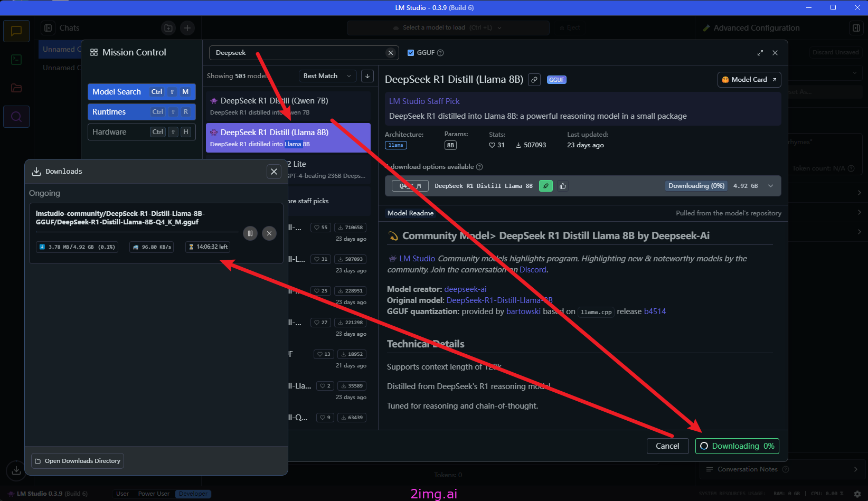
Task: Open the deepseek-ai creator link
Action: point(465,289)
